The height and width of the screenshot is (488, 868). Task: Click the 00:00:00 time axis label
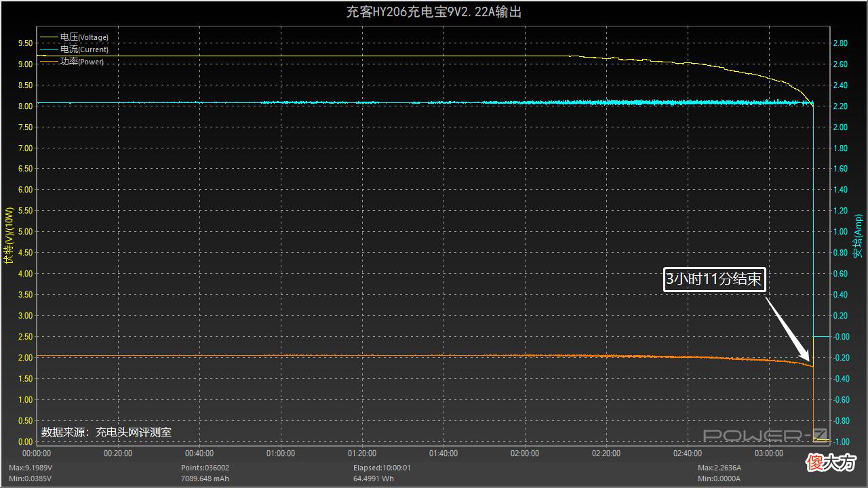[x=37, y=453]
